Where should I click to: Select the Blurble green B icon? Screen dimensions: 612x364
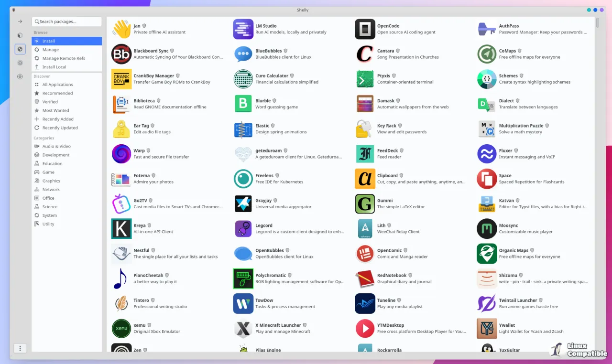(x=243, y=104)
